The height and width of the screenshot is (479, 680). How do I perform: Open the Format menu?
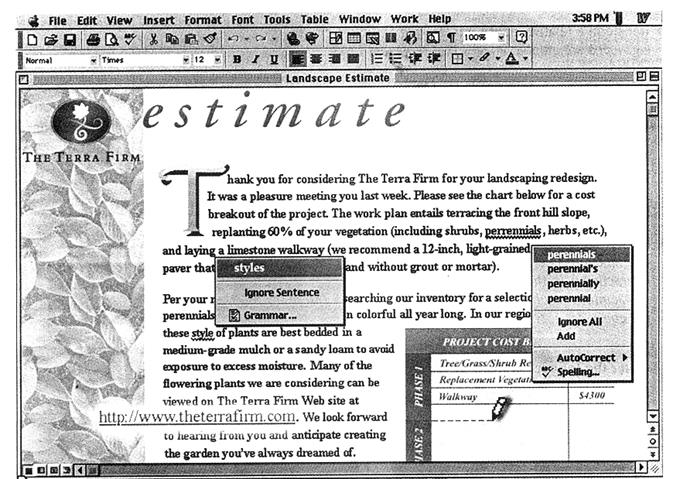point(203,20)
